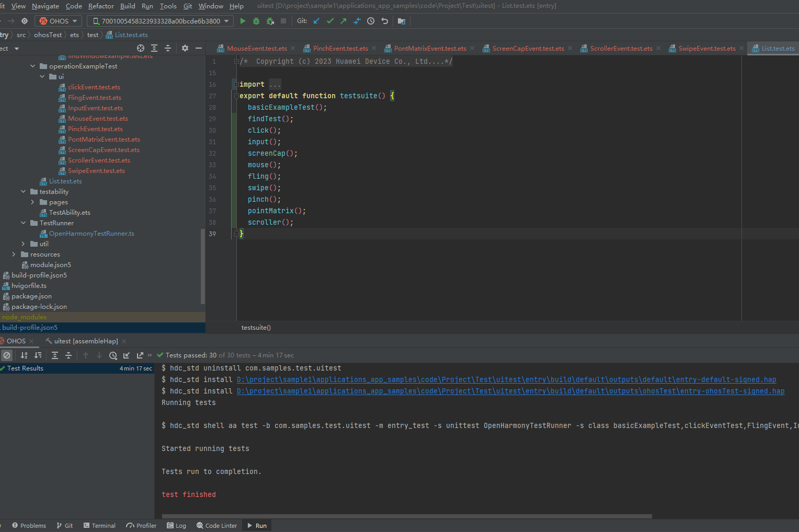The image size is (799, 532).
Task: Show Git history clock icon
Action: click(x=371, y=21)
